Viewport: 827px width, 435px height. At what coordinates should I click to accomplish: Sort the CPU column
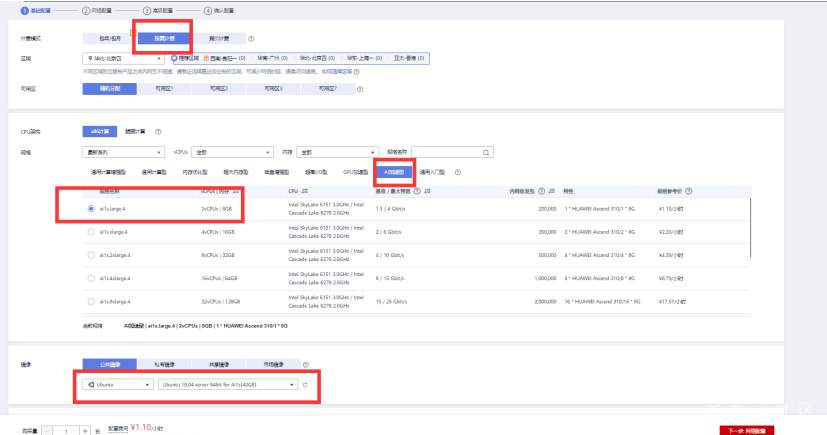pyautogui.click(x=305, y=191)
